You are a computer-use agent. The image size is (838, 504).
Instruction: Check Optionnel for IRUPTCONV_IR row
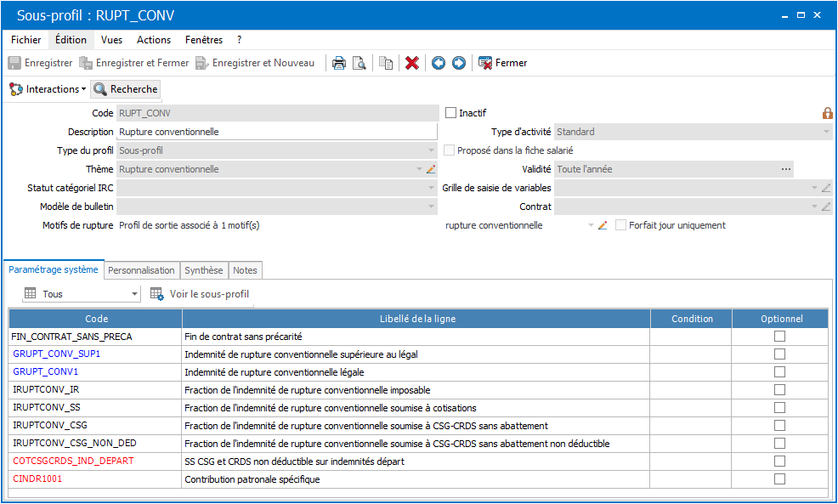tap(779, 389)
